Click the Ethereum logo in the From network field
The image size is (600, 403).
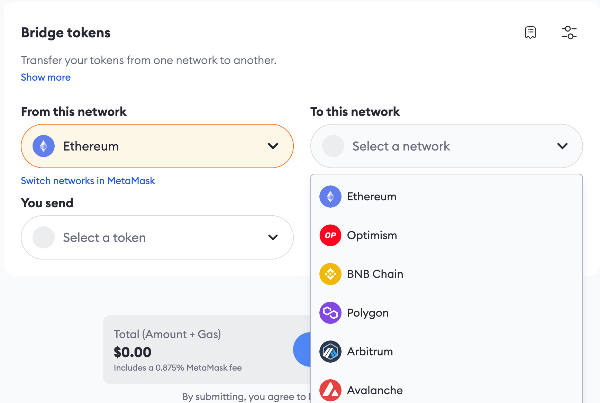[x=43, y=146]
